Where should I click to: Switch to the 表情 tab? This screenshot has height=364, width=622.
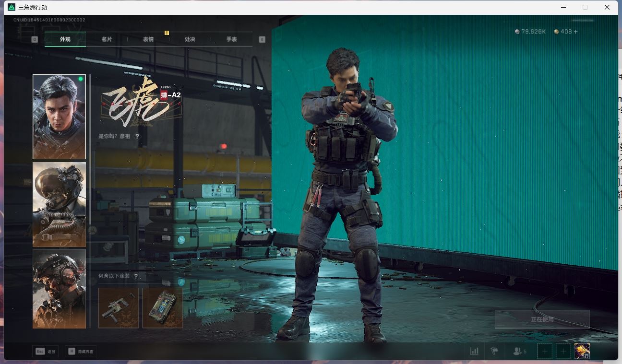tap(148, 39)
